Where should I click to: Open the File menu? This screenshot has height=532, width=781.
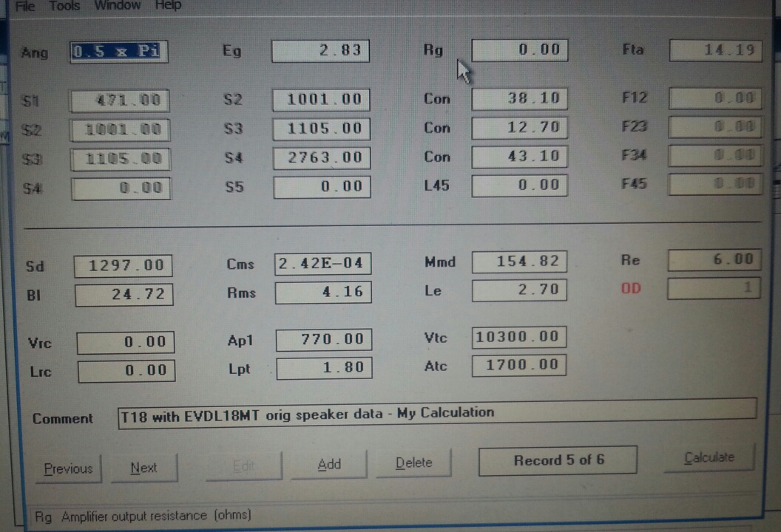[25, 6]
